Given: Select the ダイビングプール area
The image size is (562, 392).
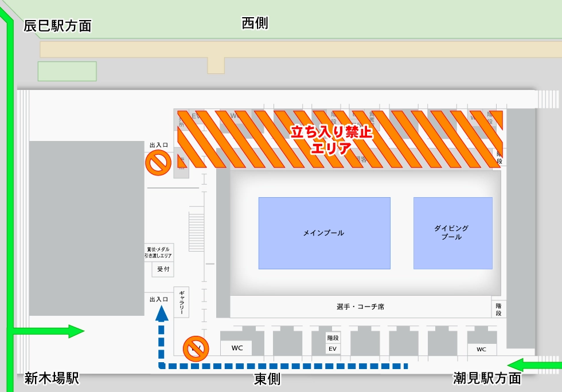Looking at the screenshot, I should point(452,233).
